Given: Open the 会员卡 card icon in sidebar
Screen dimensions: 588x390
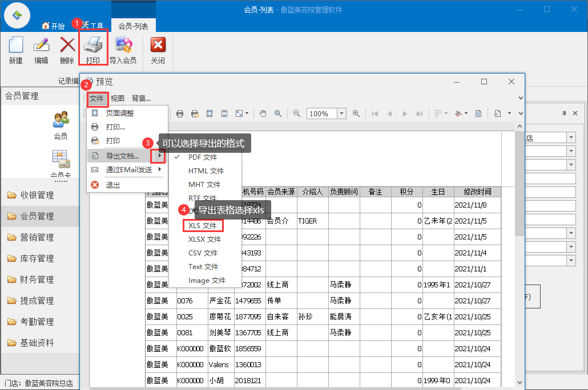Looking at the screenshot, I should point(61,159).
